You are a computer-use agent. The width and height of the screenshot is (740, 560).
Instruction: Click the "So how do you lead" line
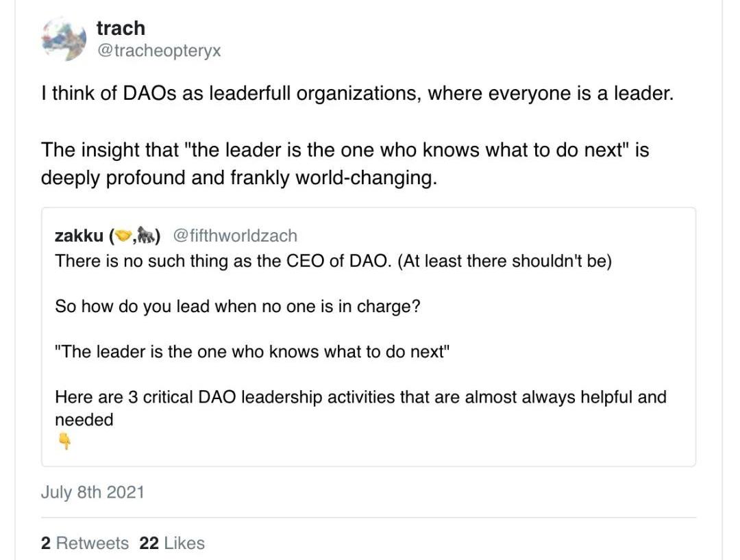(x=238, y=307)
